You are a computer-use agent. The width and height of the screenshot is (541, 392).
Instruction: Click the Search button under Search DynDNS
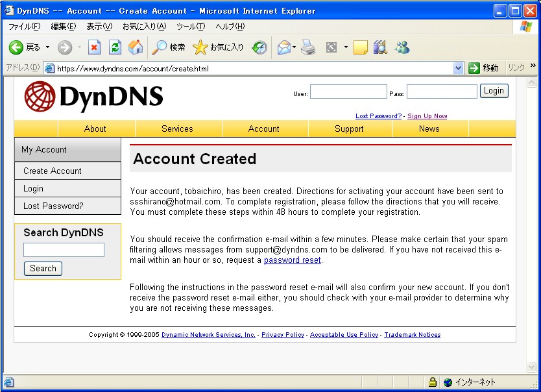(x=43, y=269)
